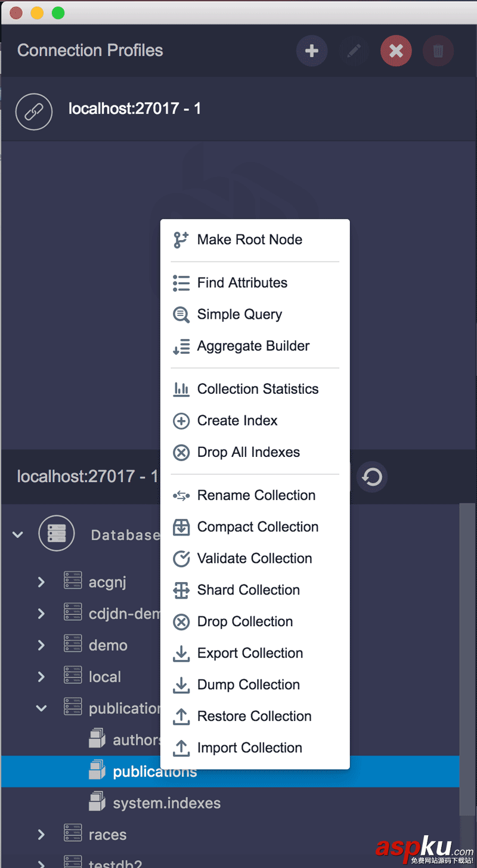The height and width of the screenshot is (868, 477).
Task: Select the demo database icon
Action: [72, 645]
